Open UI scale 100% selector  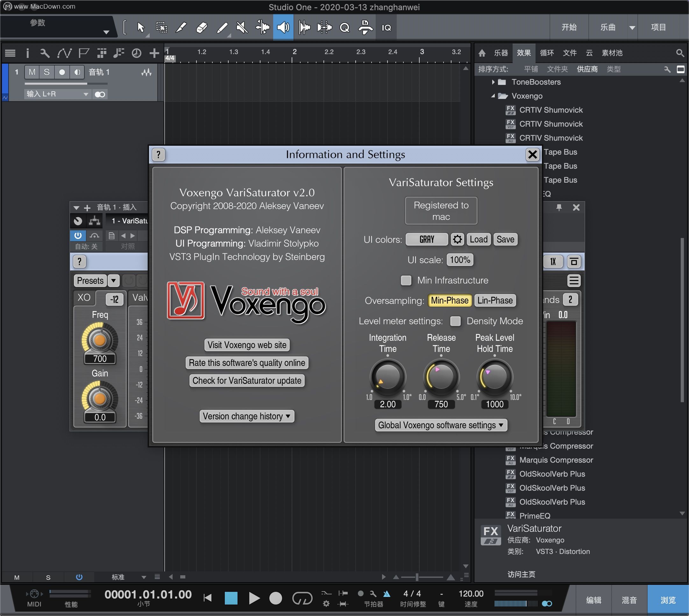(x=460, y=260)
